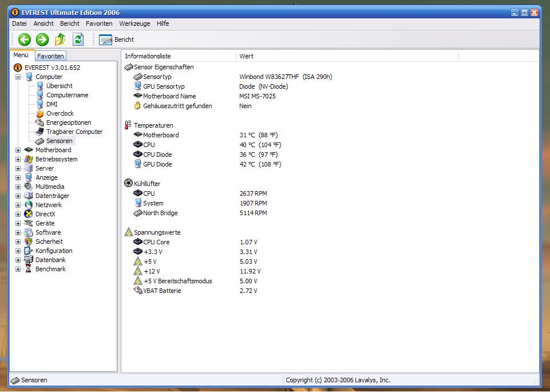Expand the DirectX tree node
This screenshot has width=550, height=392.
pos(18,214)
